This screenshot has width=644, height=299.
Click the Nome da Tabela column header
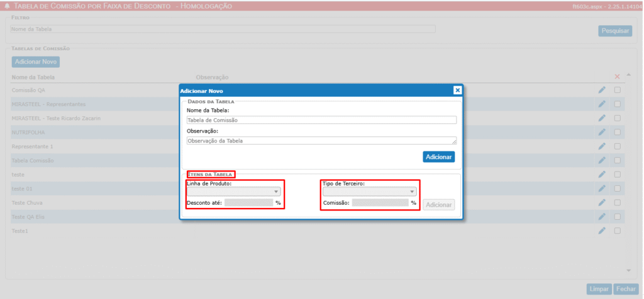(33, 77)
